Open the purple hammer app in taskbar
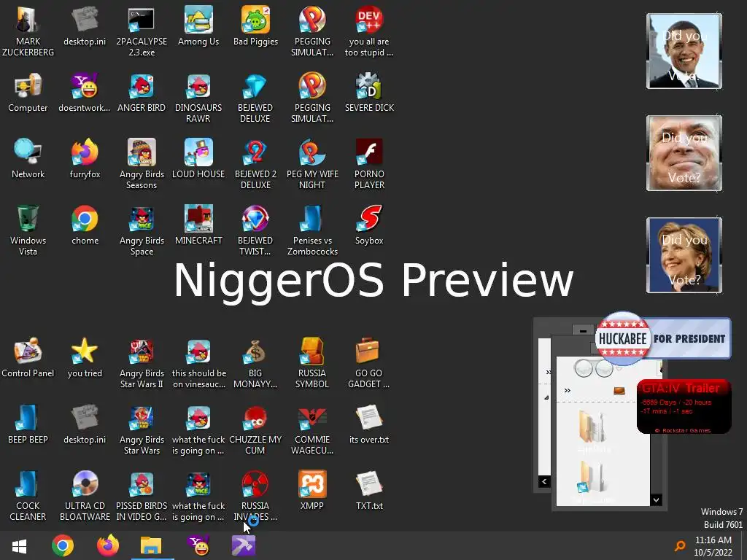 point(244,545)
